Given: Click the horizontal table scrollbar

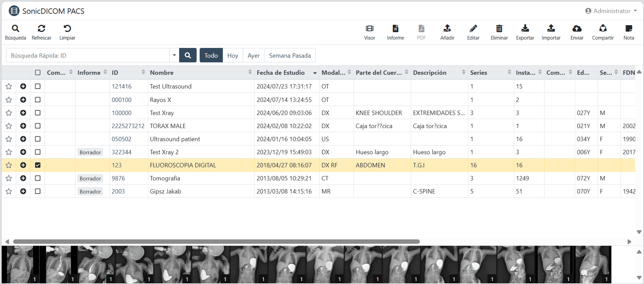Looking at the screenshot, I should click(x=216, y=241).
